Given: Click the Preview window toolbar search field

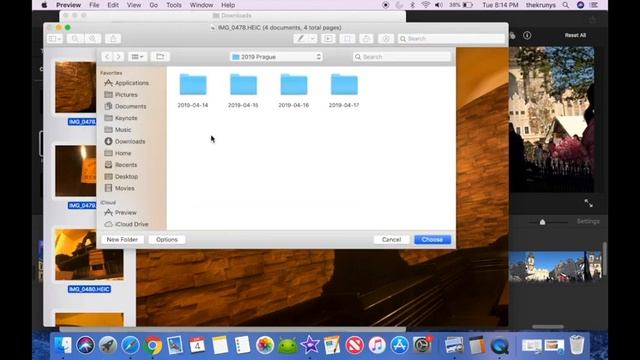Looking at the screenshot, I should point(451,38).
